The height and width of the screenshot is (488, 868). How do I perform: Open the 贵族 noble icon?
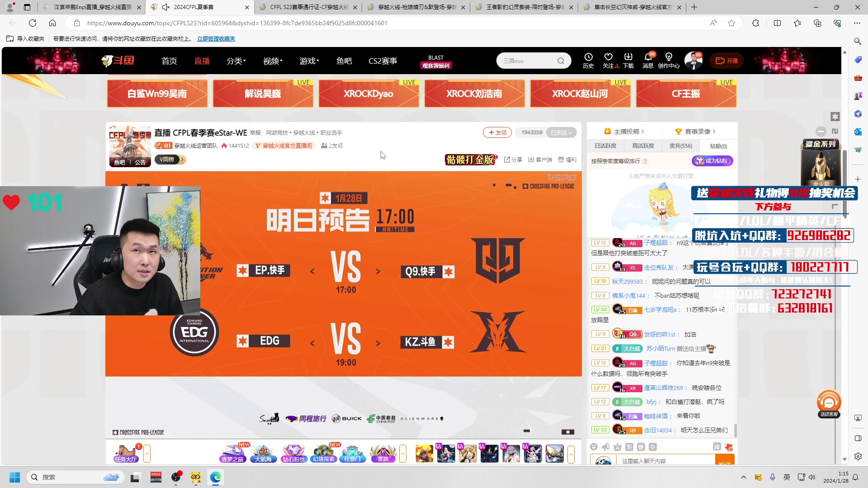tap(383, 453)
